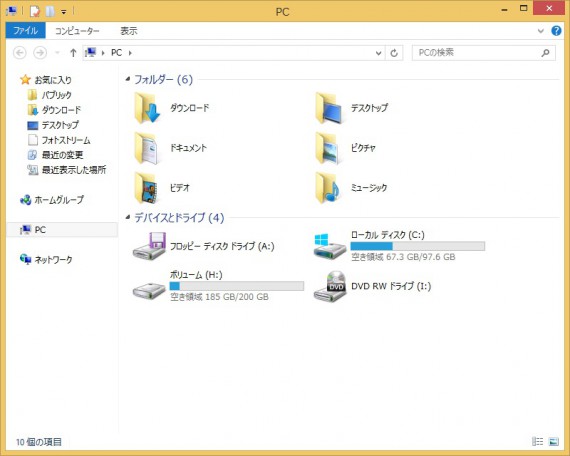Select the ローカル ディスク (C:) drive icon
This screenshot has width=570, height=456.
tap(329, 246)
